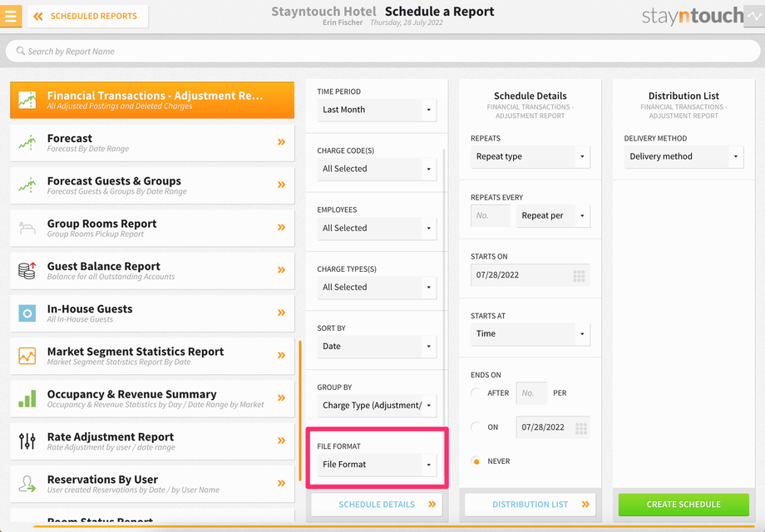The height and width of the screenshot is (532, 765).
Task: Select the Group Rooms Report row
Action: tap(152, 228)
